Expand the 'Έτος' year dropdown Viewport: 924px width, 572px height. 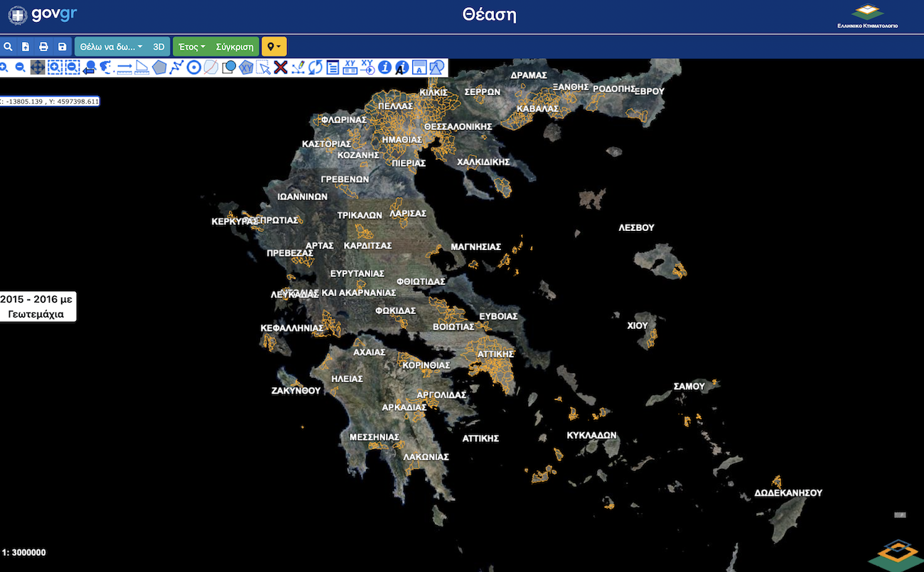(192, 47)
